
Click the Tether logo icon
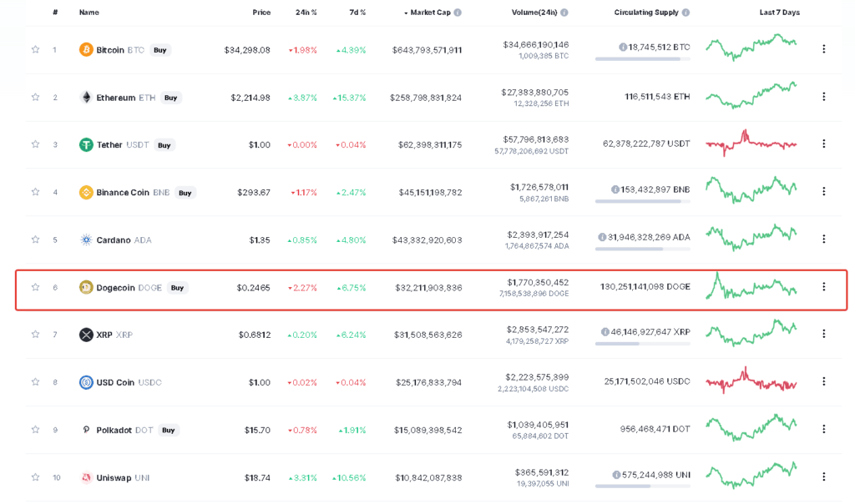point(86,145)
